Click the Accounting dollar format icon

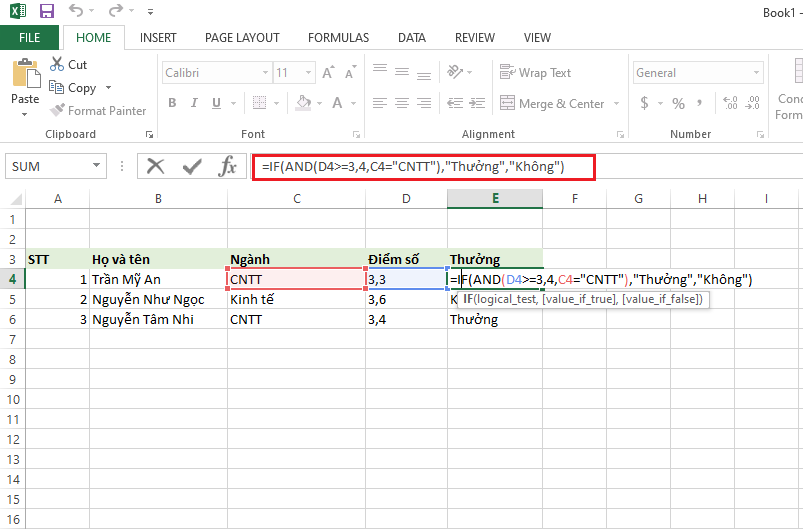pyautogui.click(x=645, y=103)
